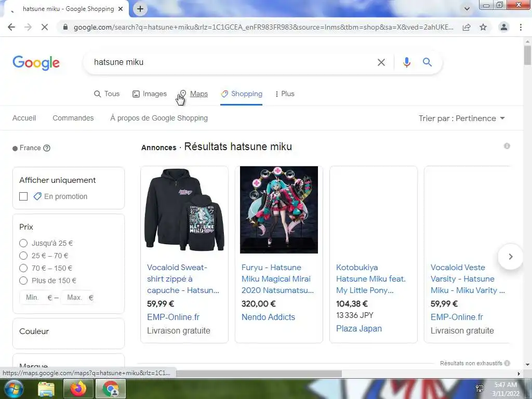Open a new tab with the plus button
This screenshot has width=532, height=399.
coord(140,9)
